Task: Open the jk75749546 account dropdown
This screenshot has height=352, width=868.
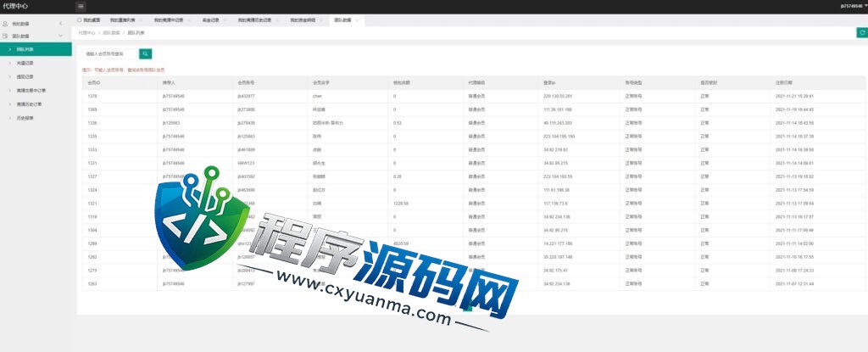Action: pos(854,6)
